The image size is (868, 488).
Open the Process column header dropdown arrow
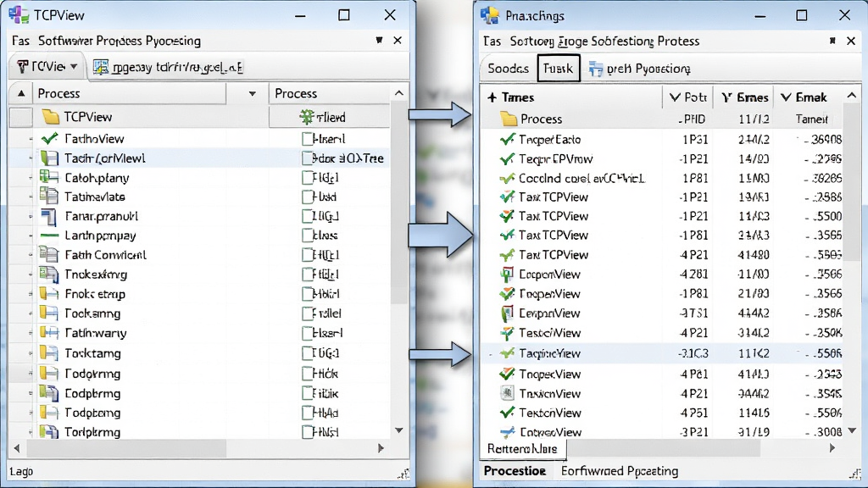point(252,93)
